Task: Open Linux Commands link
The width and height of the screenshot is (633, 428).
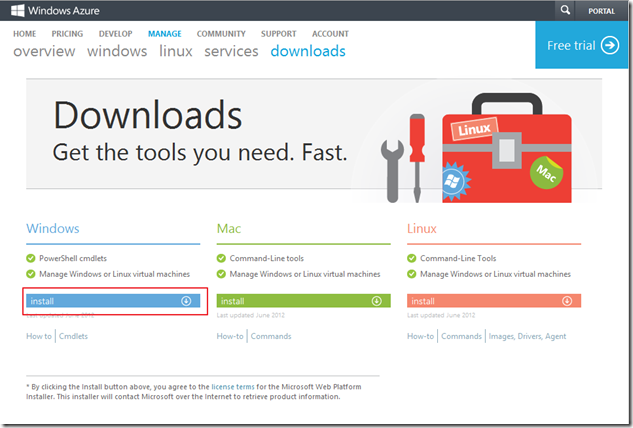Action: [461, 336]
